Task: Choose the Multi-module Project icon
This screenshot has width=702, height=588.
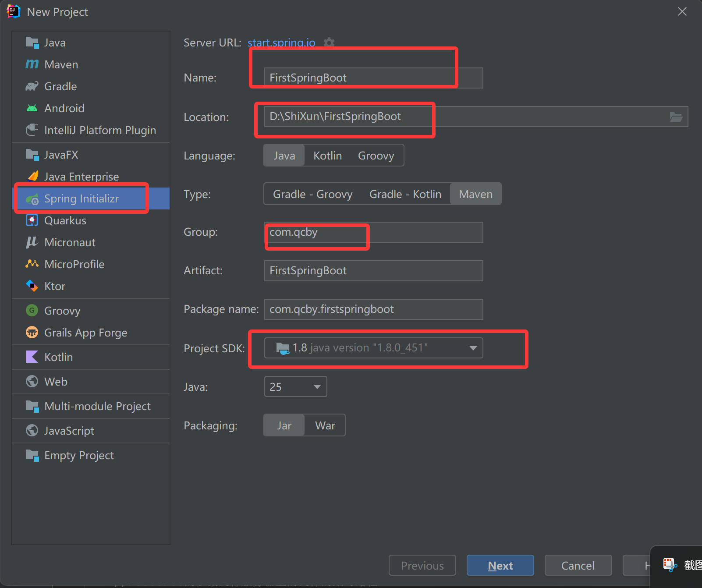Action: pyautogui.click(x=32, y=406)
